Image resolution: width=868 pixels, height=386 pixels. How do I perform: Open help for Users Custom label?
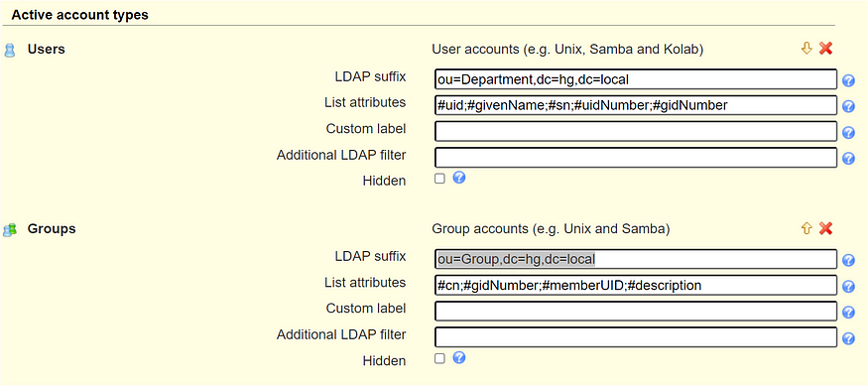click(x=848, y=133)
